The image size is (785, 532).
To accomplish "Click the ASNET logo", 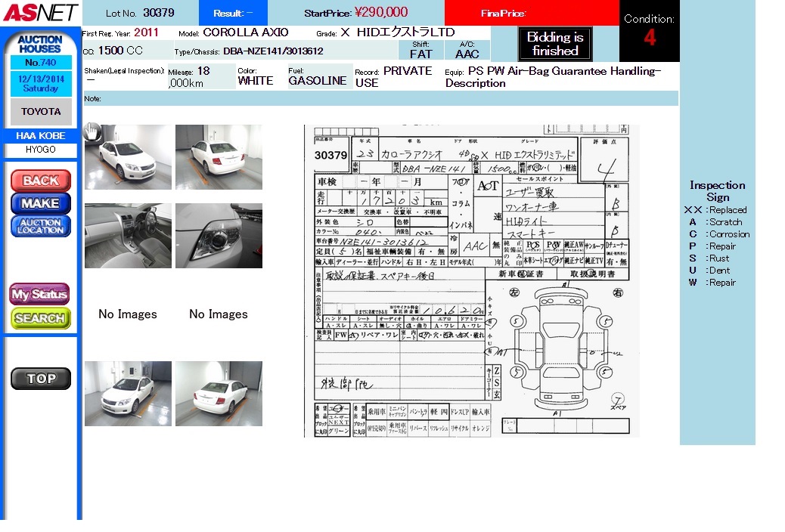I will pos(40,13).
